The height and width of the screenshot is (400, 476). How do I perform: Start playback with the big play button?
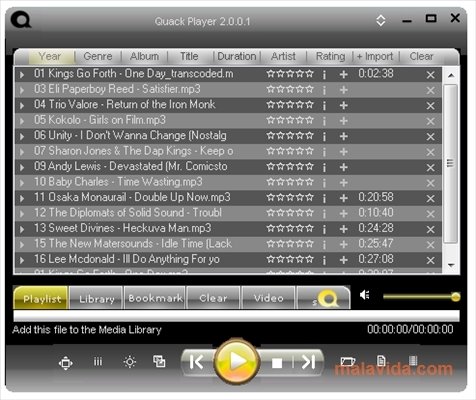click(237, 361)
